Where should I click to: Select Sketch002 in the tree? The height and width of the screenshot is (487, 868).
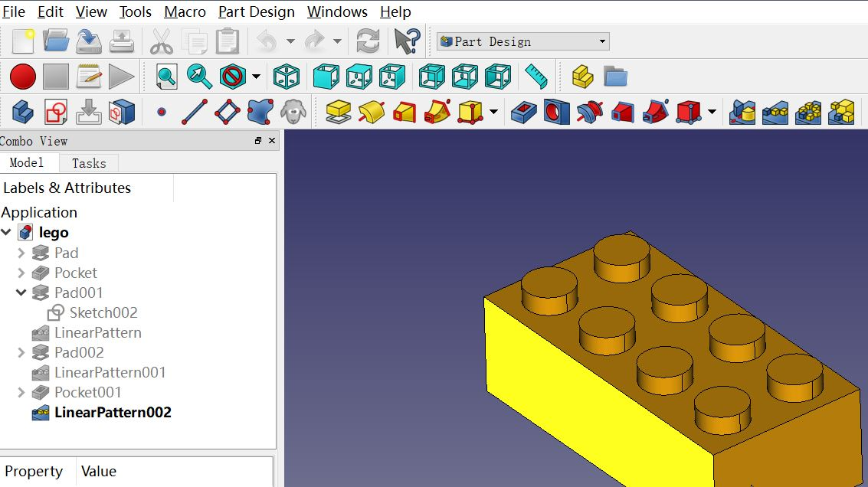point(103,312)
